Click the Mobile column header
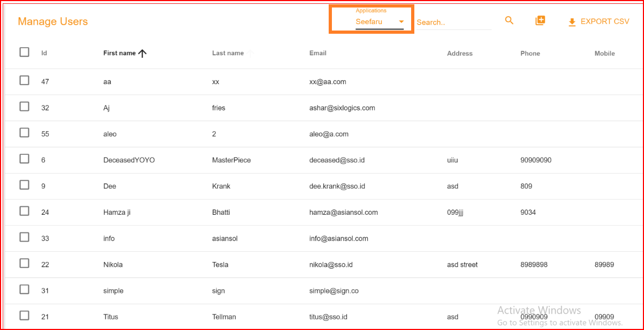The width and height of the screenshot is (644, 330). coord(604,54)
